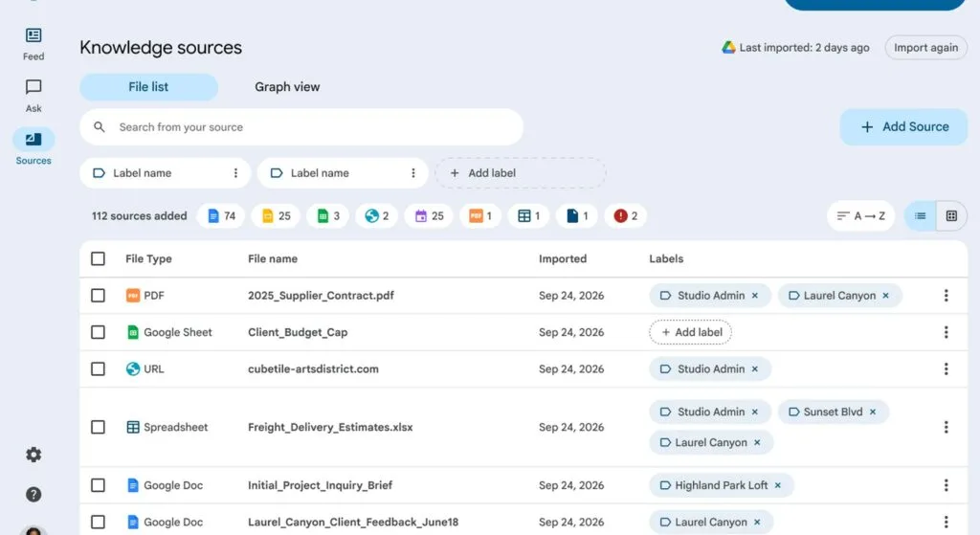Click the Import again button
Screen dimensions: 980x535
(925, 48)
